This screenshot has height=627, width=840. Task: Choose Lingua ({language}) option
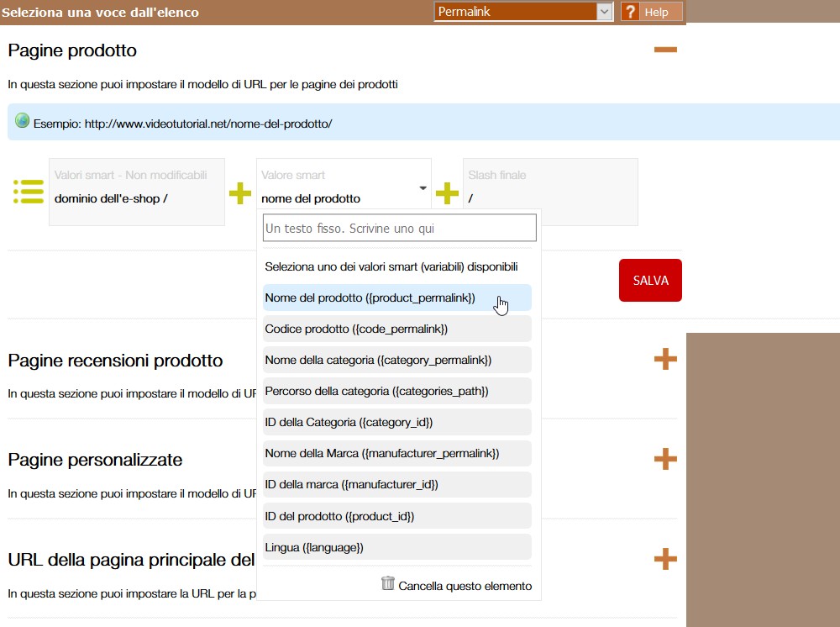[397, 547]
